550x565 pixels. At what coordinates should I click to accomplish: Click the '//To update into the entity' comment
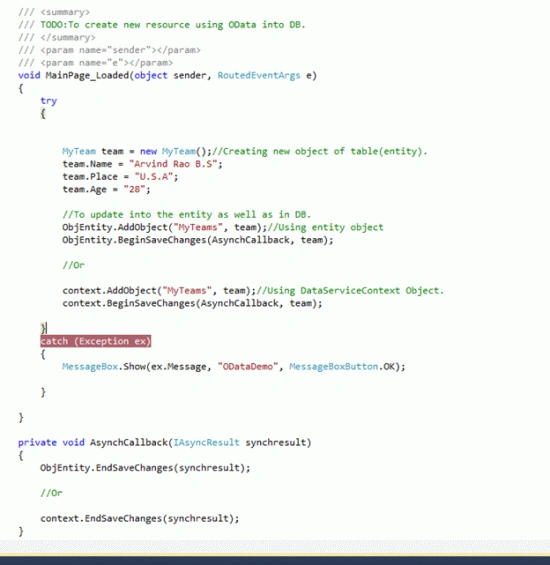point(186,215)
